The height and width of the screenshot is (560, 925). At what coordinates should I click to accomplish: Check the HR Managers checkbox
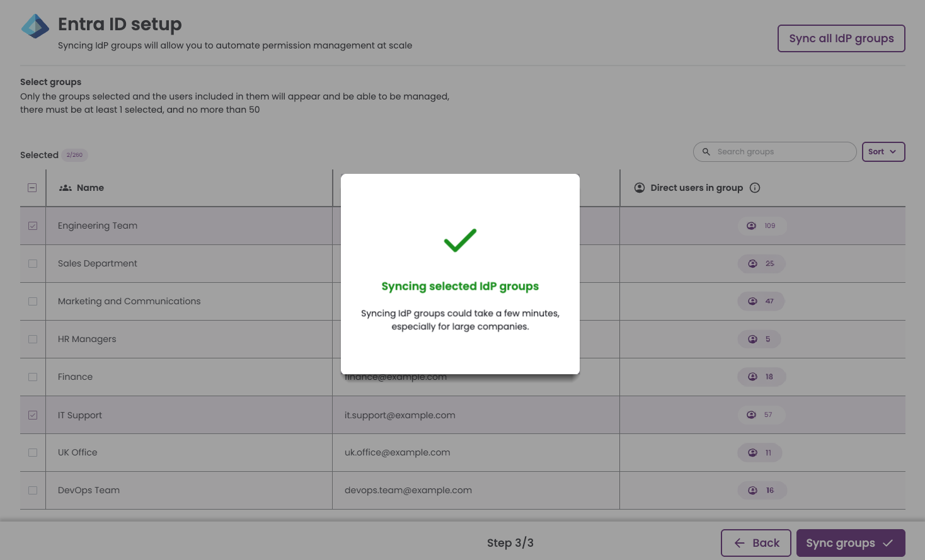click(x=33, y=339)
